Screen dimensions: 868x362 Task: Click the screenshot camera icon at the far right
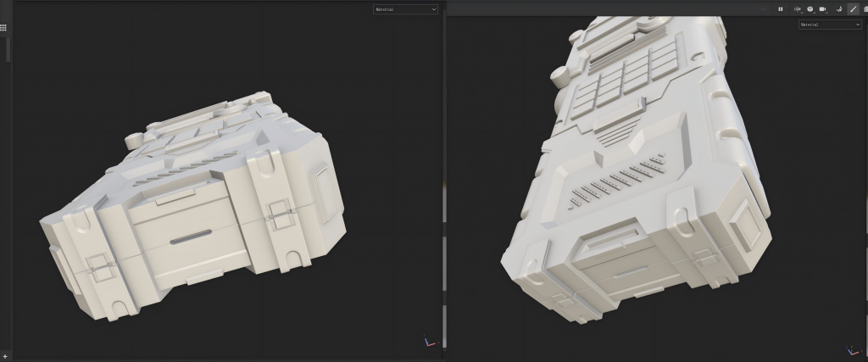[x=865, y=8]
